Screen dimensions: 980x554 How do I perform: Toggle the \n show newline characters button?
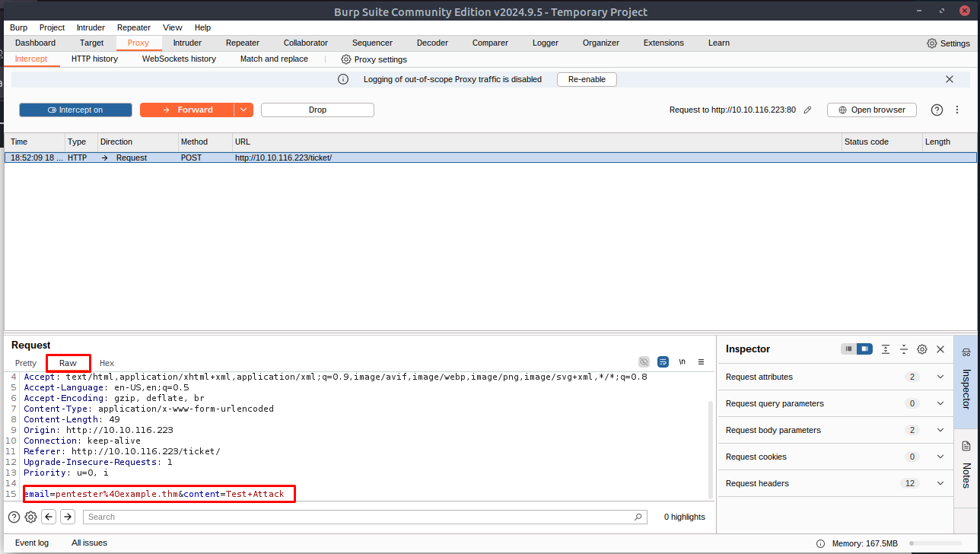[x=682, y=362]
